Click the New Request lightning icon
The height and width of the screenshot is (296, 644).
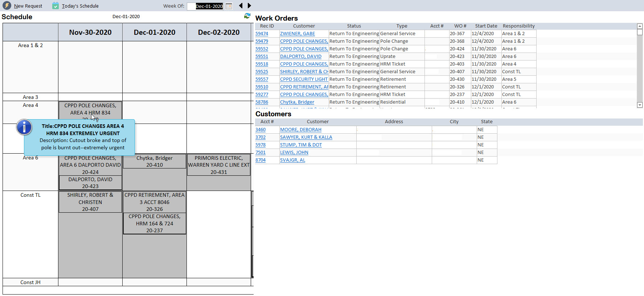tap(7, 5)
